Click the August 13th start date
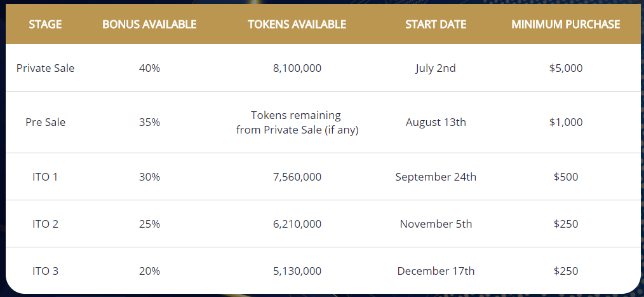Image resolution: width=644 pixels, height=297 pixels. click(x=436, y=122)
